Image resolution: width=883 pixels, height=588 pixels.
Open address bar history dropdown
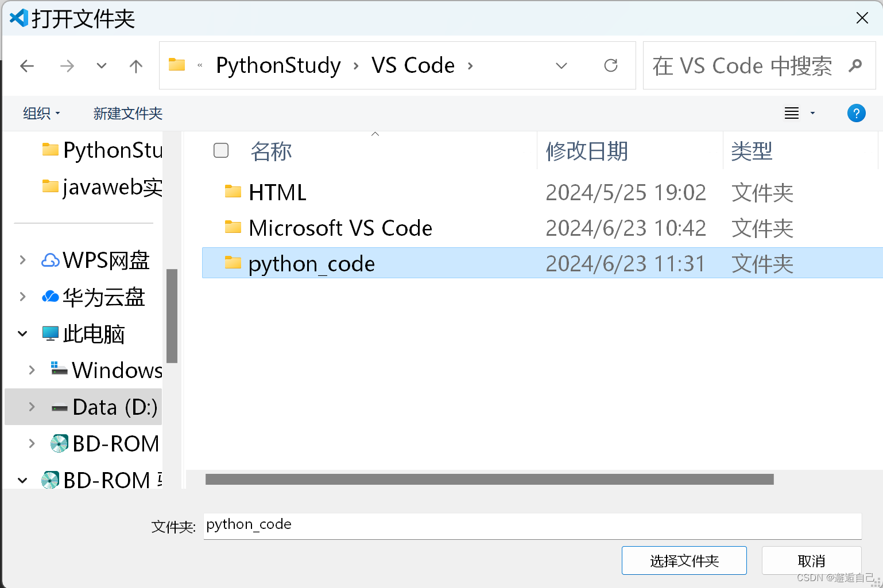tap(561, 66)
